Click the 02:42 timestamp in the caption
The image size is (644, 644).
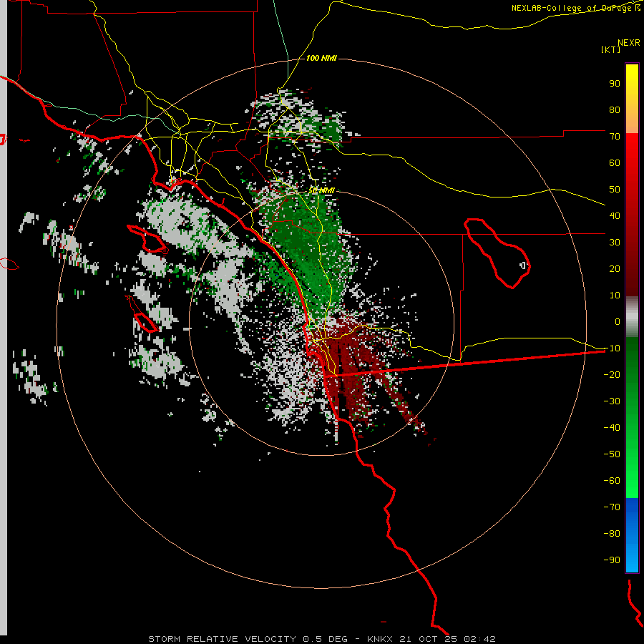click(x=479, y=639)
